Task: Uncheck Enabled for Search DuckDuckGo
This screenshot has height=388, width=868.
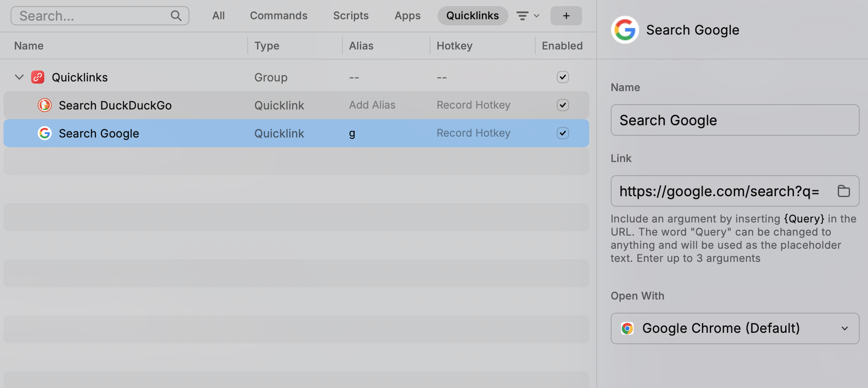Action: [562, 105]
